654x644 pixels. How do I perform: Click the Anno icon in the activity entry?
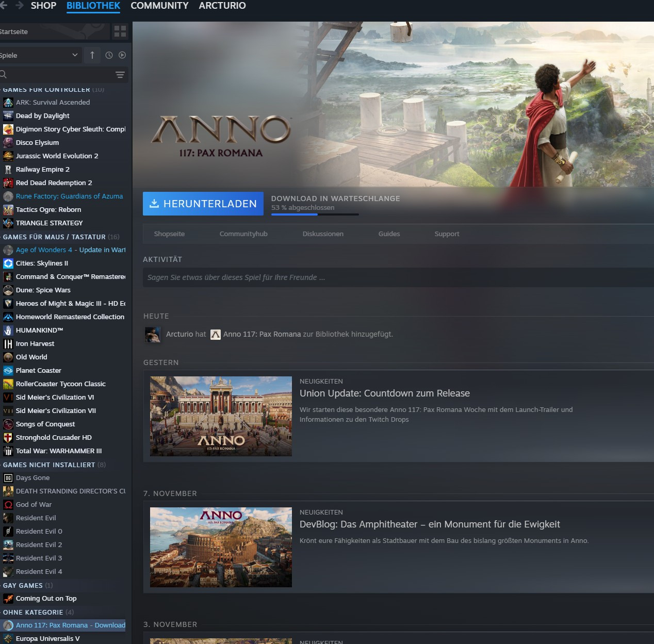(x=216, y=335)
